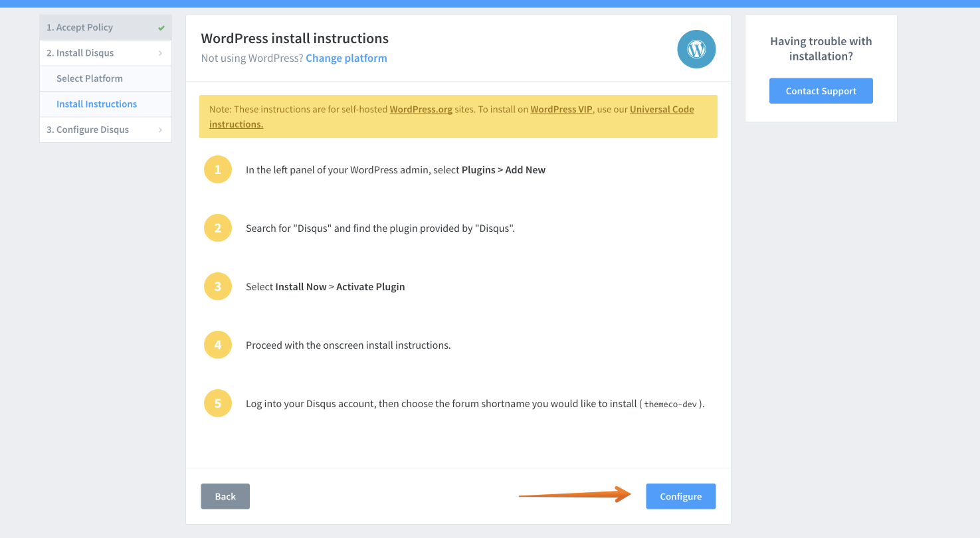Click the Back button

coord(225,496)
